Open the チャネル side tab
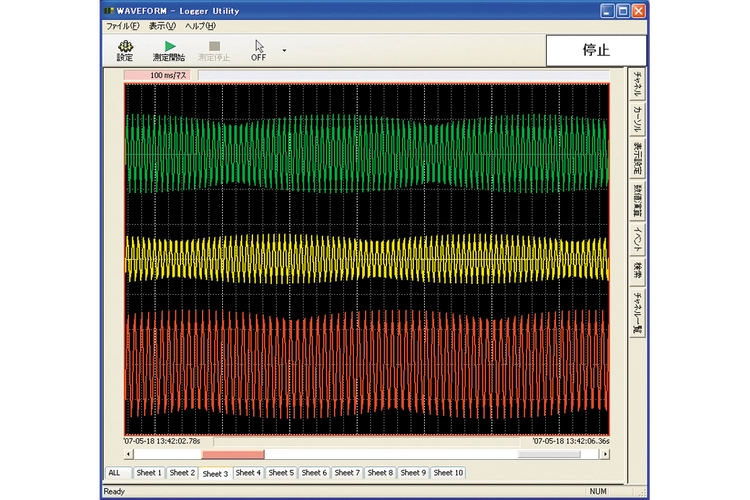Screen dimensions: 750x500 click(638, 84)
